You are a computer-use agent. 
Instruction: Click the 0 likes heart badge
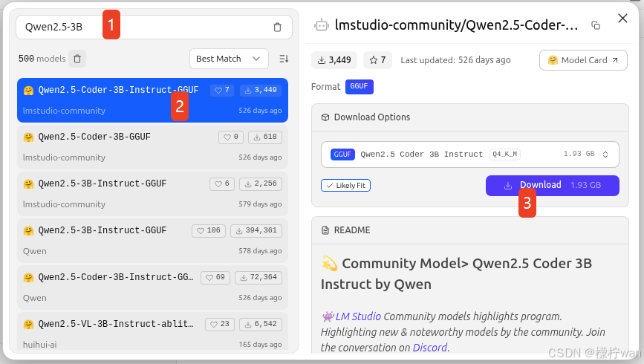pyautogui.click(x=231, y=137)
